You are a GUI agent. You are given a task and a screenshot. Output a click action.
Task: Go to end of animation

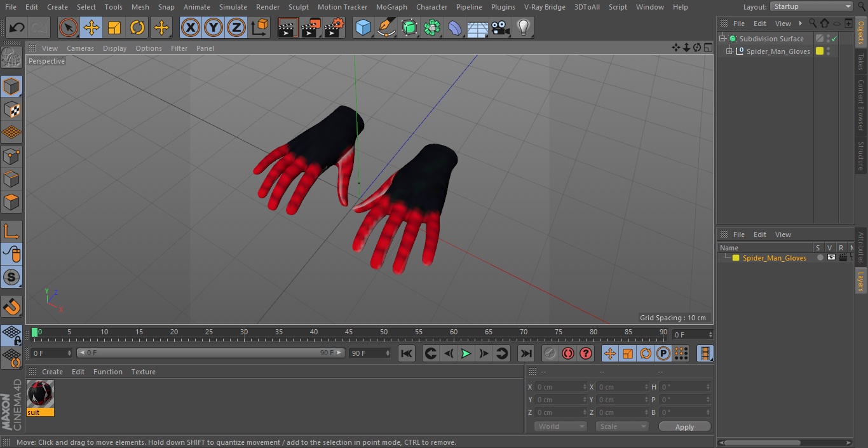[526, 354]
